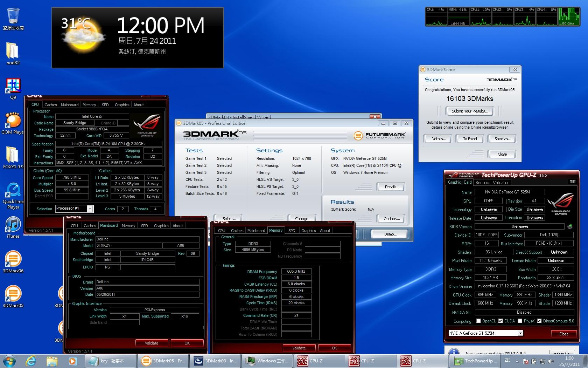Viewport: 588px width, 368px height.
Task: Toggle the PhysX checkbox in GPU-Z
Action: pyautogui.click(x=520, y=321)
